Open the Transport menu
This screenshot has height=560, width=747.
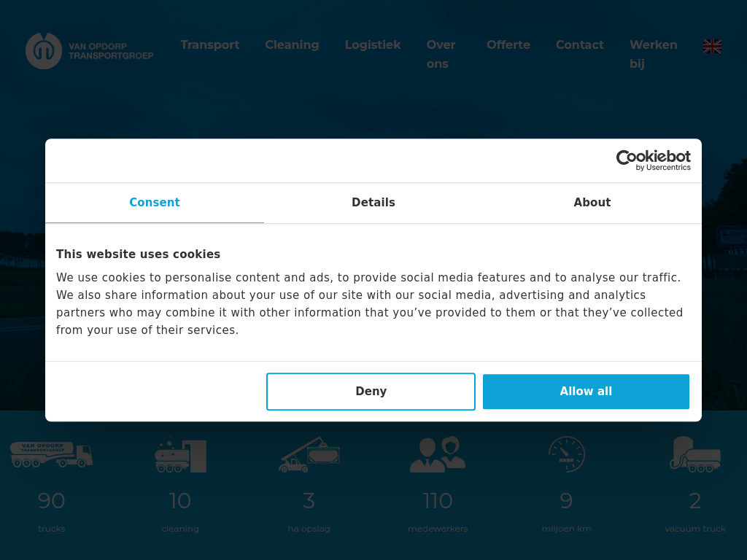(210, 45)
